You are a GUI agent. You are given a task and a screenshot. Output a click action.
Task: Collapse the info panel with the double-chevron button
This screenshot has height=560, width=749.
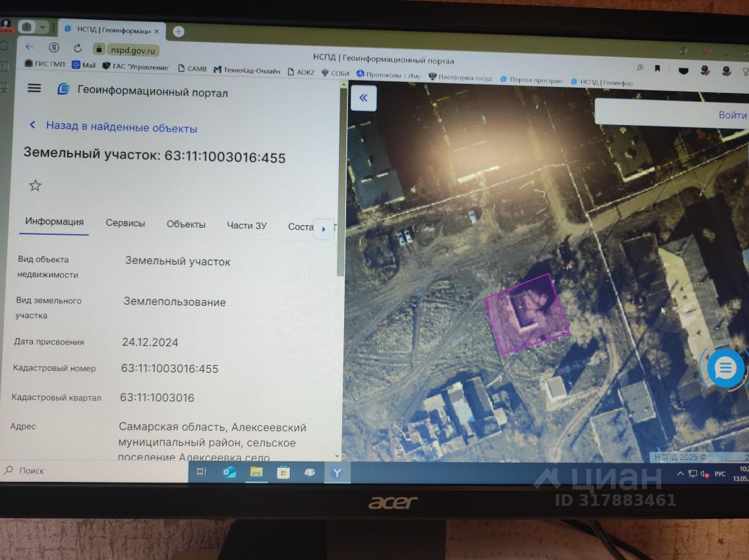[363, 98]
